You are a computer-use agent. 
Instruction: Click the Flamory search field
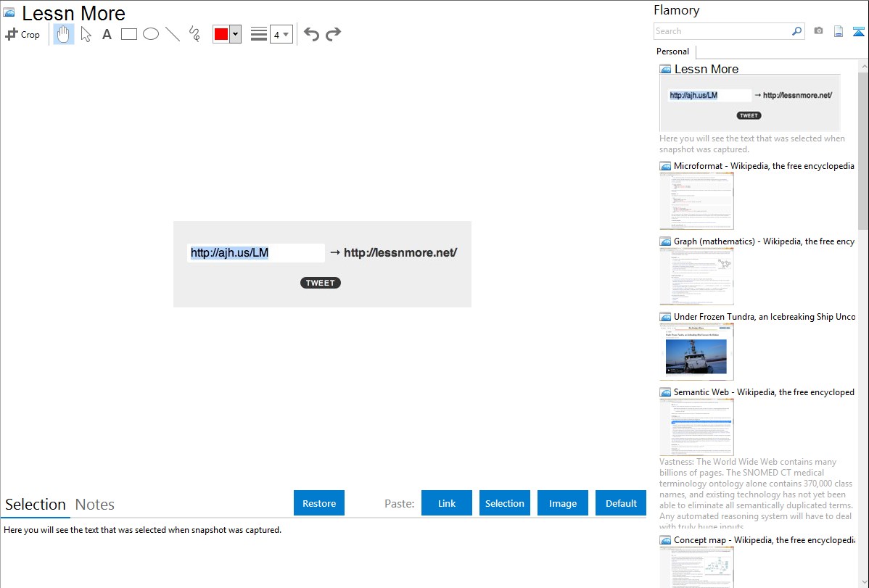722,31
